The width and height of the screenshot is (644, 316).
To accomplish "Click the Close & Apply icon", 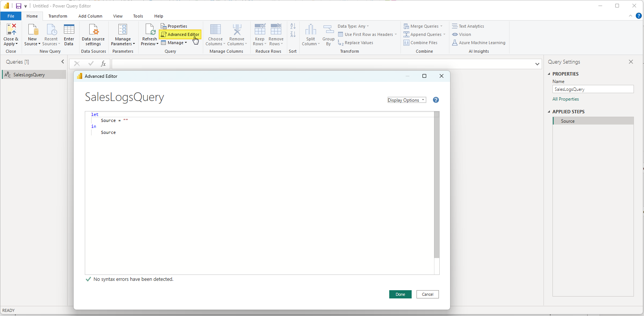I will tap(11, 30).
